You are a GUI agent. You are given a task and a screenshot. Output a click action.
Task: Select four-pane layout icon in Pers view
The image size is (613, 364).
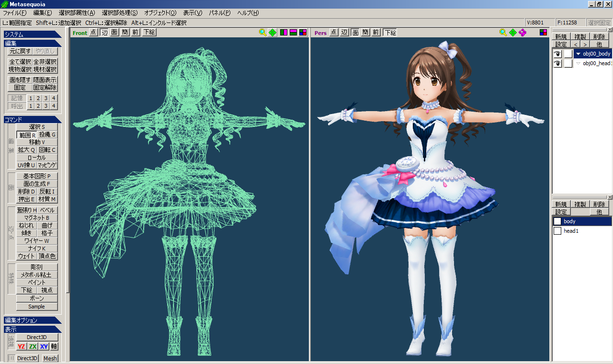pos(544,33)
